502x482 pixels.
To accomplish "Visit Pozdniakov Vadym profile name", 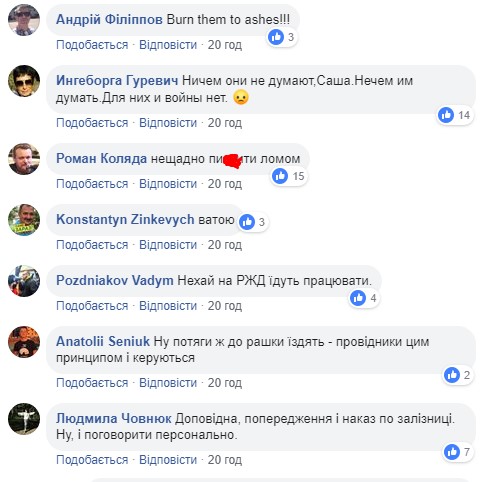I will (x=115, y=281).
